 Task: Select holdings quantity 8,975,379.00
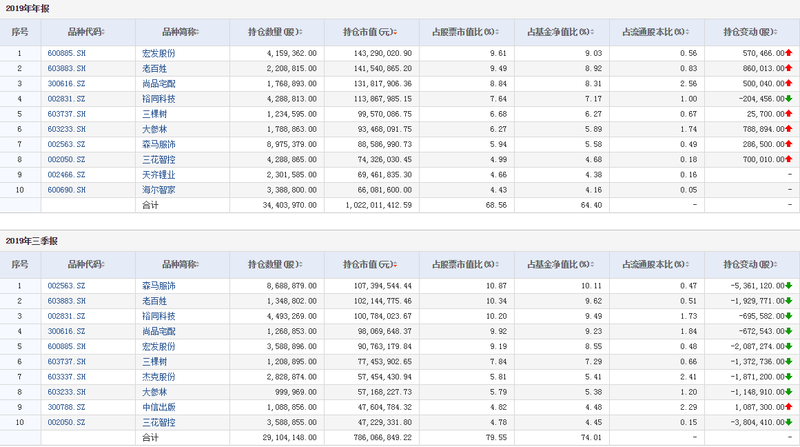pos(292,144)
